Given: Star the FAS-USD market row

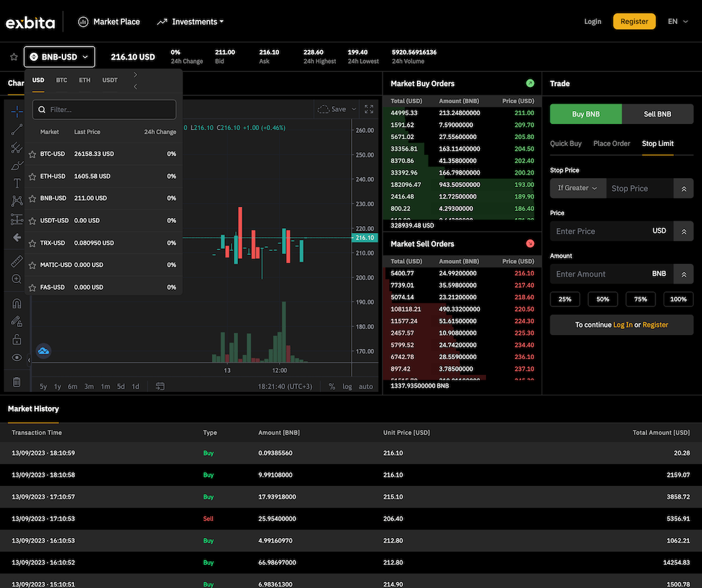Looking at the screenshot, I should tap(32, 288).
